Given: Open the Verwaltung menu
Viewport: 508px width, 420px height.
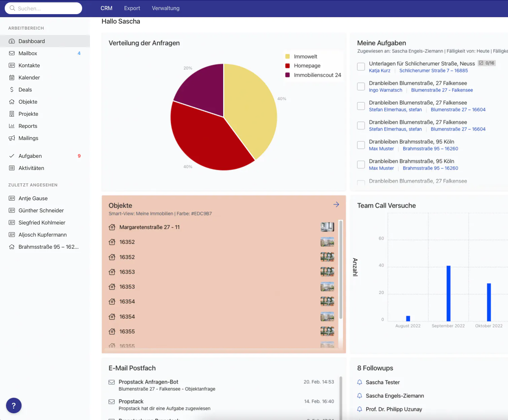Looking at the screenshot, I should (x=166, y=8).
